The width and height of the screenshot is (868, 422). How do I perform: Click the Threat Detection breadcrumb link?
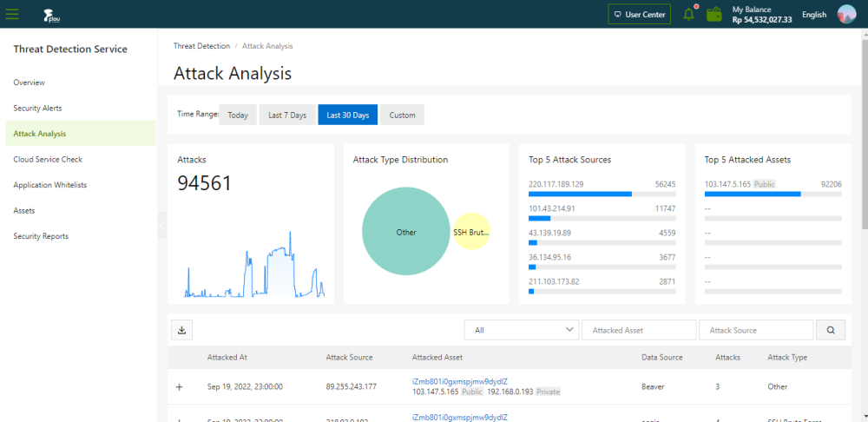201,46
